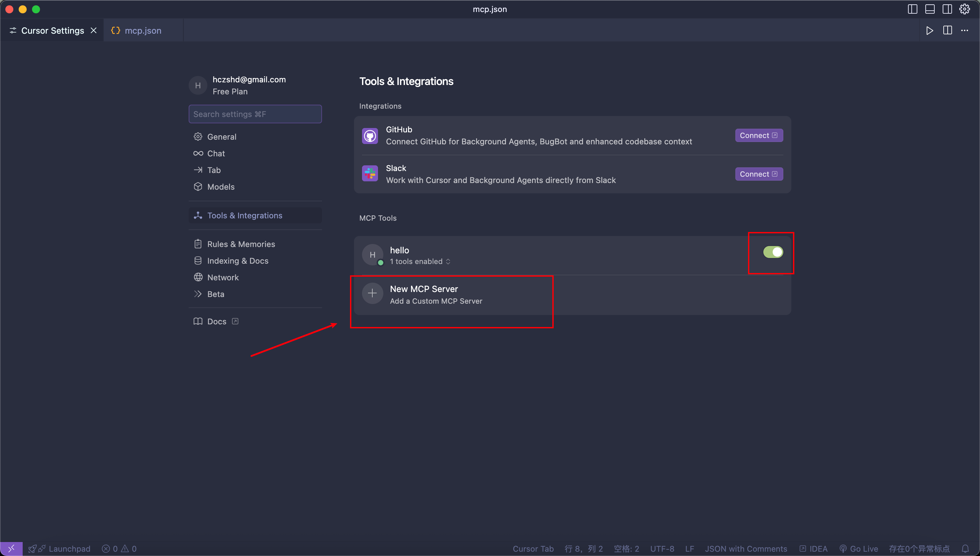Open the Tab settings section
This screenshot has height=556, width=980.
click(255, 170)
